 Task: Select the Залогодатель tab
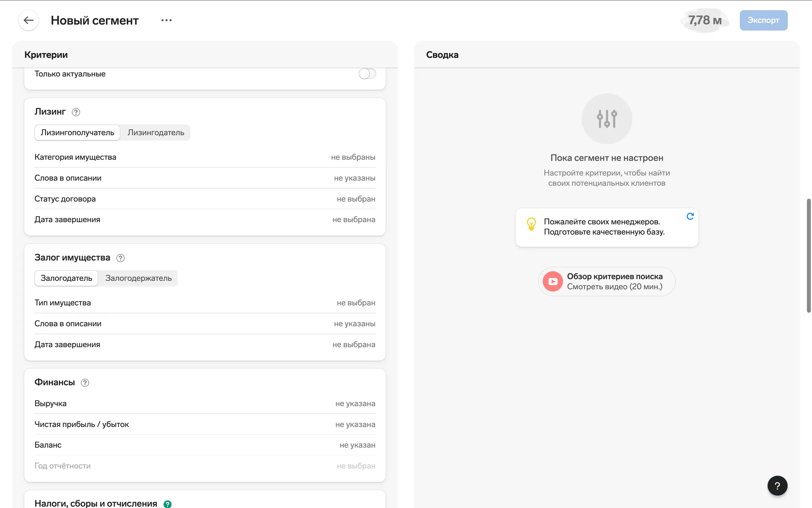[x=66, y=278]
